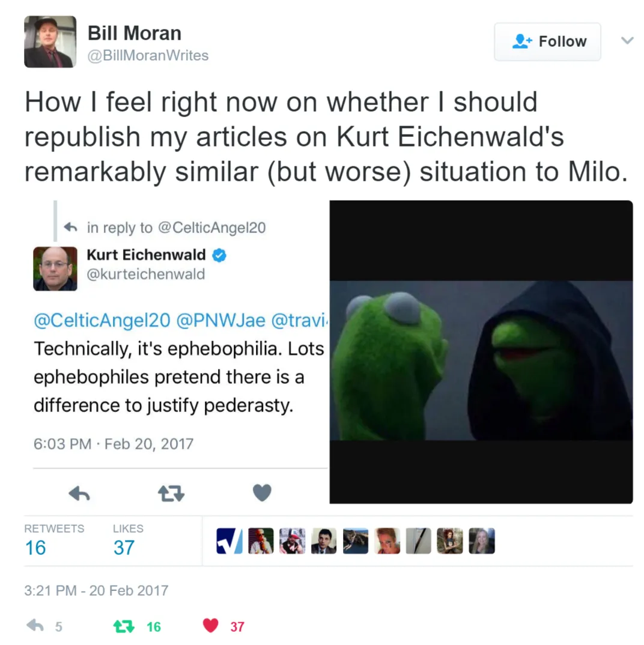This screenshot has height=645, width=644.
Task: Click first liker avatar with blue checkmark logo
Action: pos(229,541)
